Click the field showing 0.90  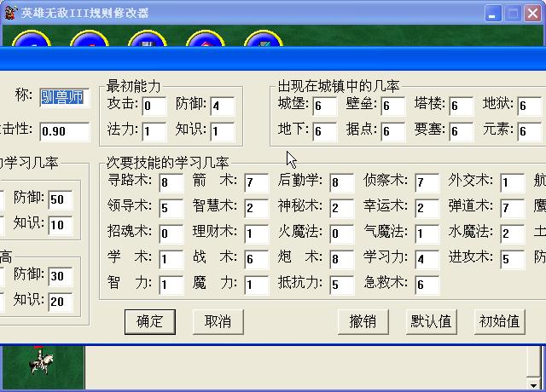[x=65, y=131]
